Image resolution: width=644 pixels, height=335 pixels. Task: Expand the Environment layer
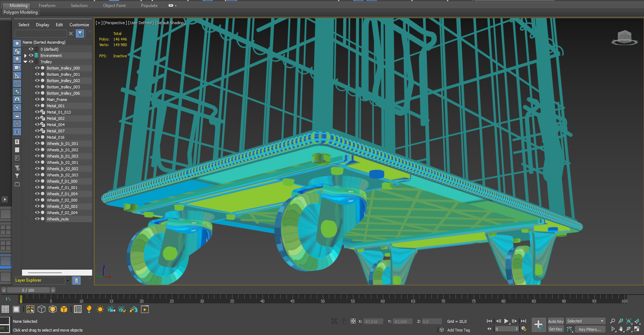(x=25, y=56)
